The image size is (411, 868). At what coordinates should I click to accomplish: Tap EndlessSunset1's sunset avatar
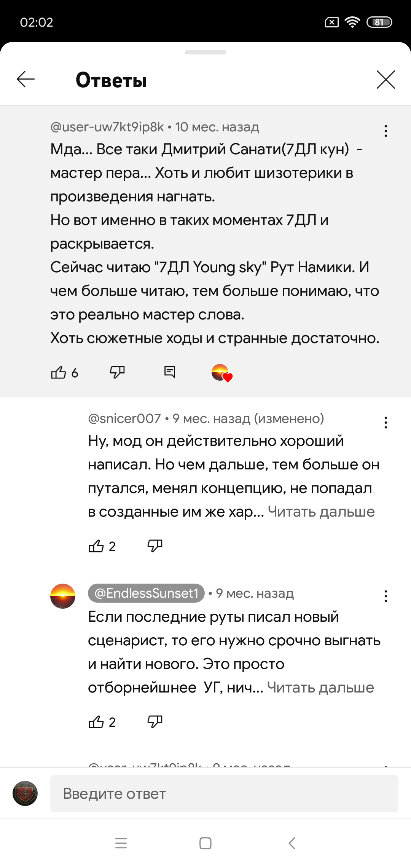63,596
